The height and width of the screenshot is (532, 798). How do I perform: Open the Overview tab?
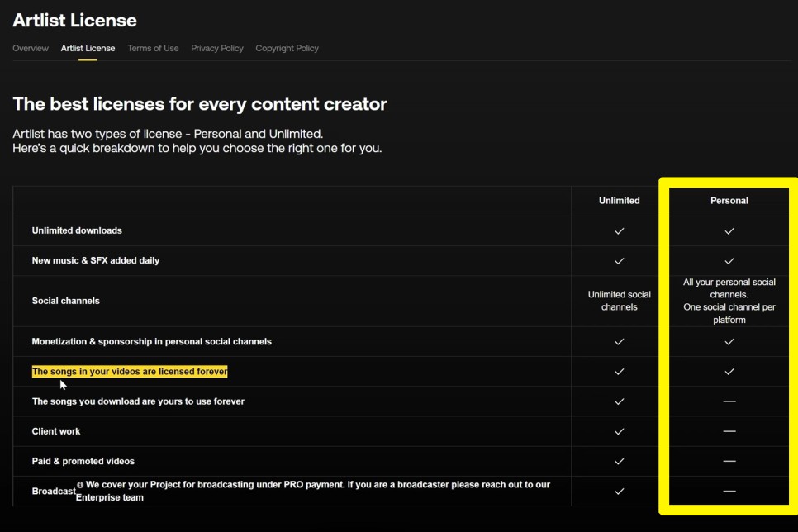click(x=31, y=48)
